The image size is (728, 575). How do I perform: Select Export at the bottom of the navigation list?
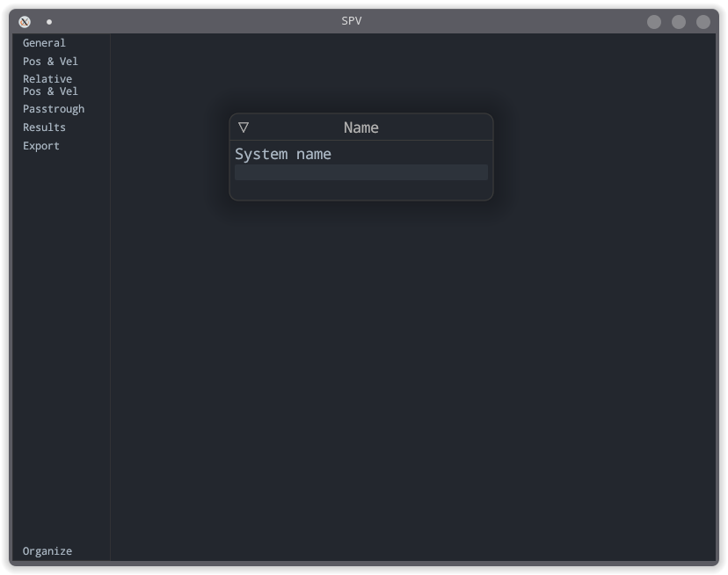pyautogui.click(x=40, y=145)
